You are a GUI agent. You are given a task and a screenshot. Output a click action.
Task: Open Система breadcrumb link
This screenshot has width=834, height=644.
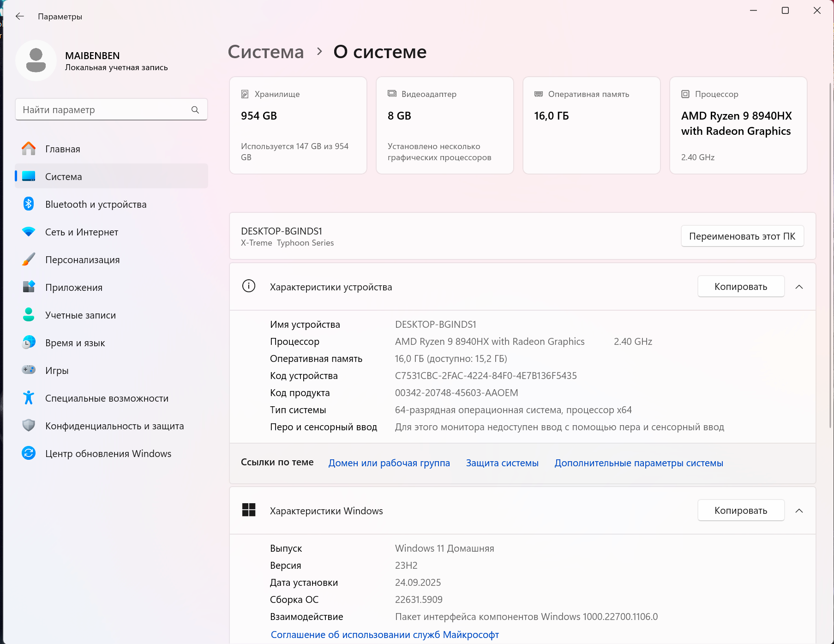(266, 52)
